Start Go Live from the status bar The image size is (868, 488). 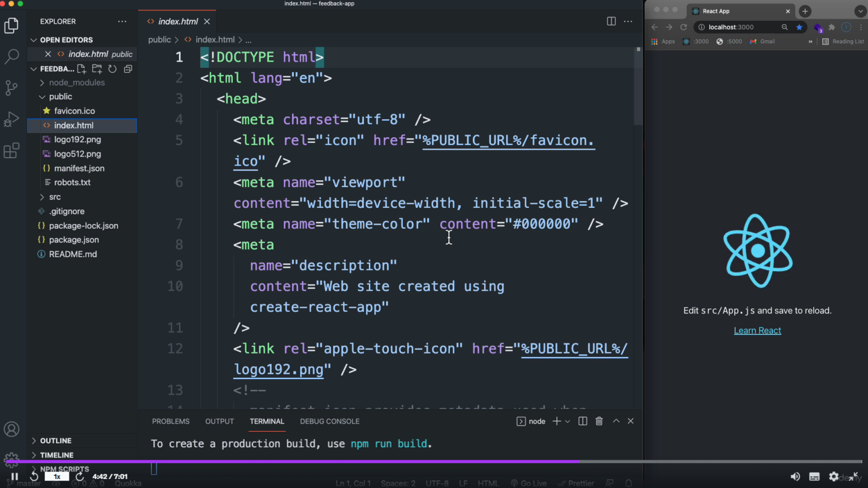(529, 483)
